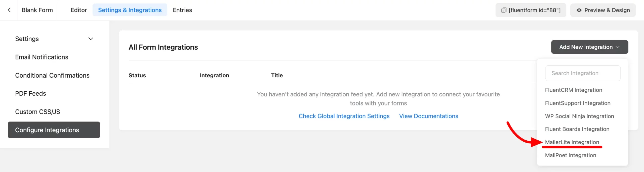Click the eye icon in Preview & Design
This screenshot has height=172, width=644.
[x=579, y=10]
